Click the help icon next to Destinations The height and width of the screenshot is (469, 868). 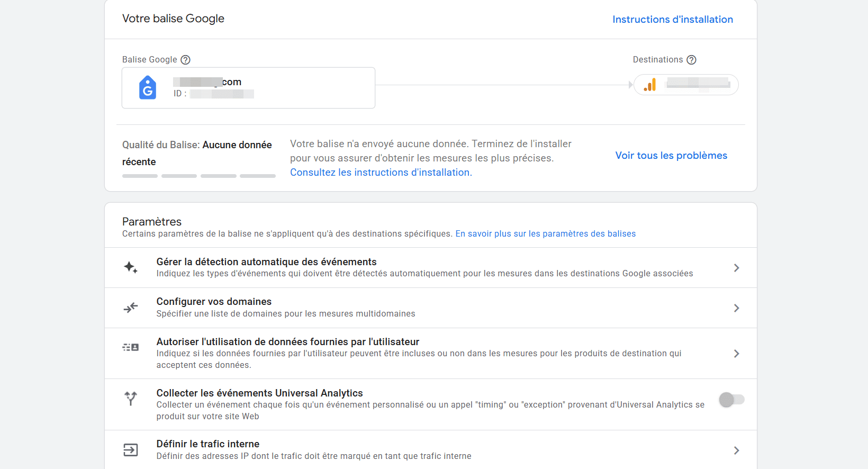pyautogui.click(x=691, y=60)
